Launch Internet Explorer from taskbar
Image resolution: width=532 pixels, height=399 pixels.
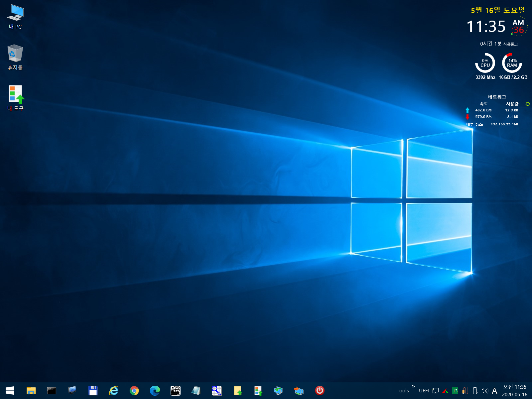coord(113,391)
